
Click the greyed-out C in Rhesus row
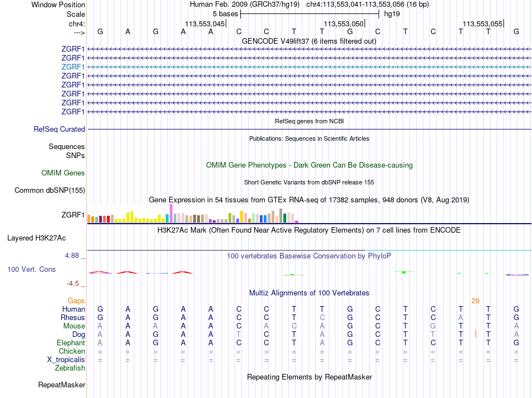coord(322,317)
